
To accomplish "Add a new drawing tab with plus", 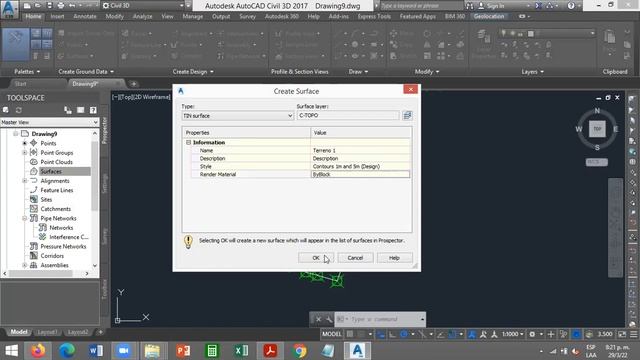I will (133, 84).
